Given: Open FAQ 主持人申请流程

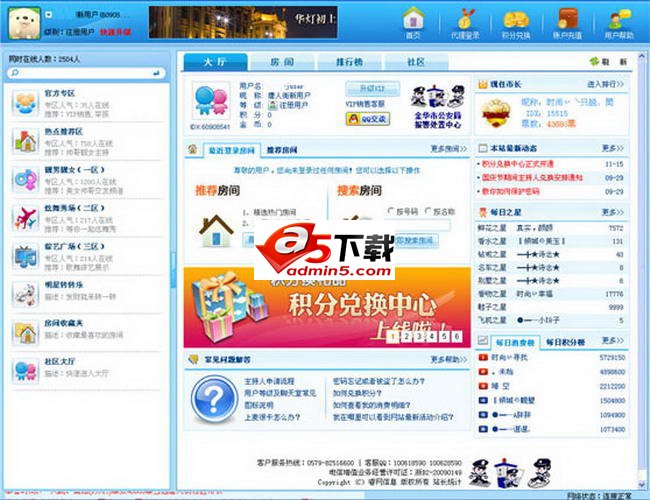Looking at the screenshot, I should [269, 381].
